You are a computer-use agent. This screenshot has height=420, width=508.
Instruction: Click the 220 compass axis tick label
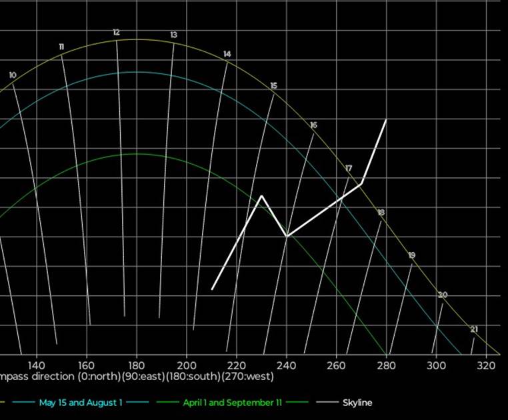[x=237, y=366]
